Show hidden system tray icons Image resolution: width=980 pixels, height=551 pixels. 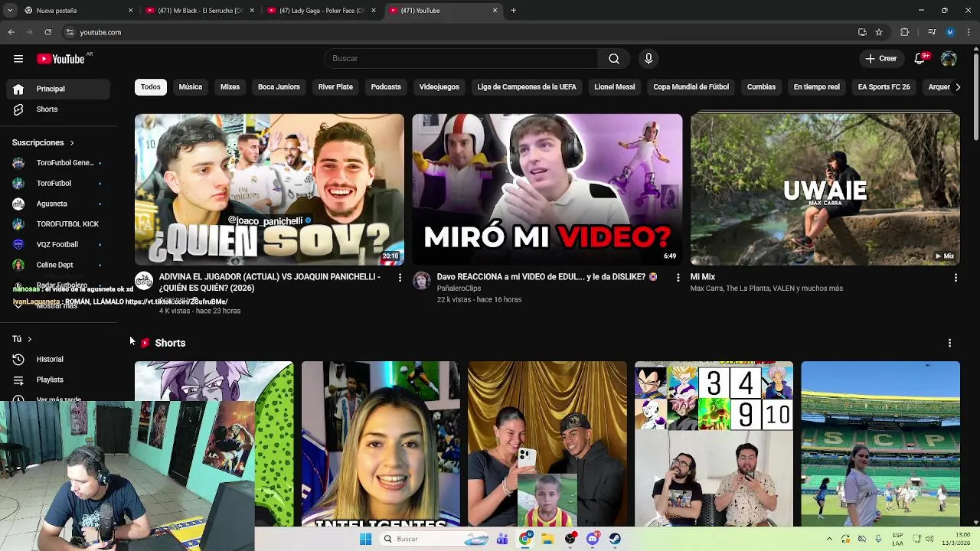pos(829,539)
